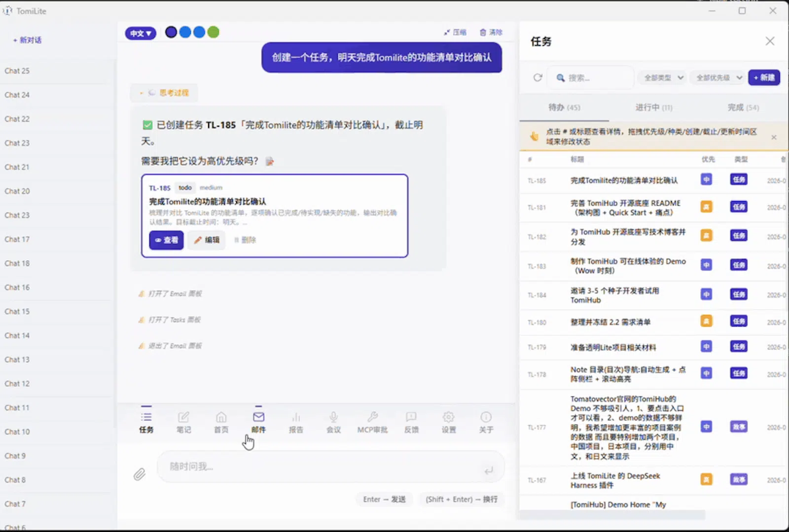
Task: Click 删除 on the TL-185 card
Action: (245, 240)
